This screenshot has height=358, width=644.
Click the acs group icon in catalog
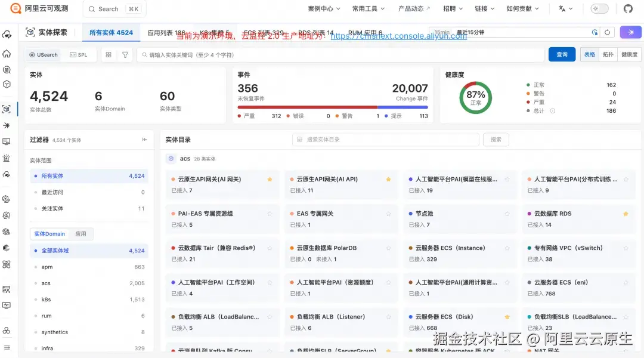click(171, 158)
